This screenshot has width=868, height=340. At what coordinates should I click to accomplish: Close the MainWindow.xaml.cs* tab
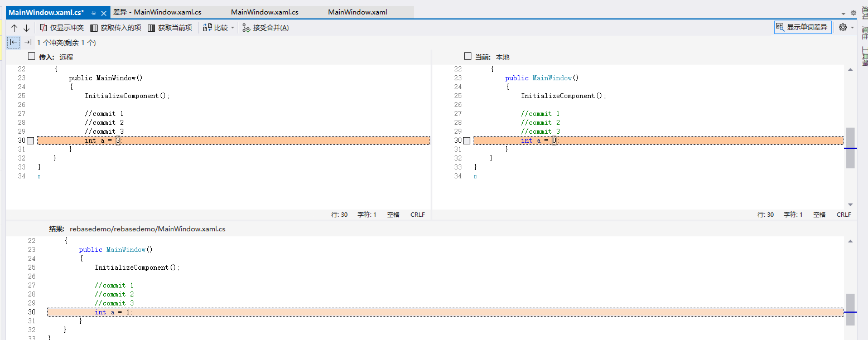coord(103,12)
